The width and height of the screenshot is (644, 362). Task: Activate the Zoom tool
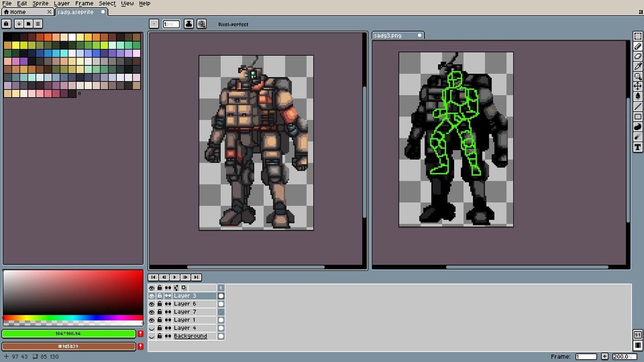pos(638,76)
